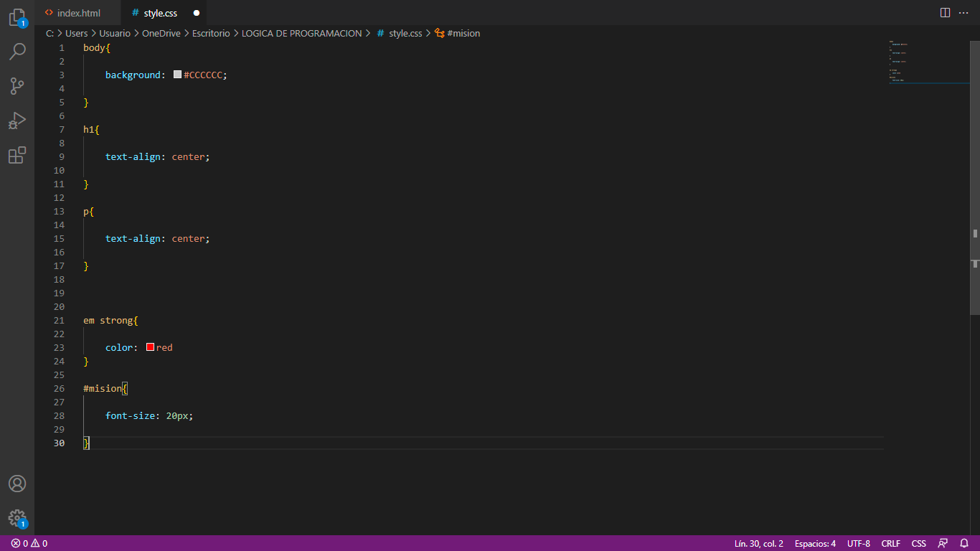Click the background property name
The height and width of the screenshot is (551, 980).
[x=133, y=75]
